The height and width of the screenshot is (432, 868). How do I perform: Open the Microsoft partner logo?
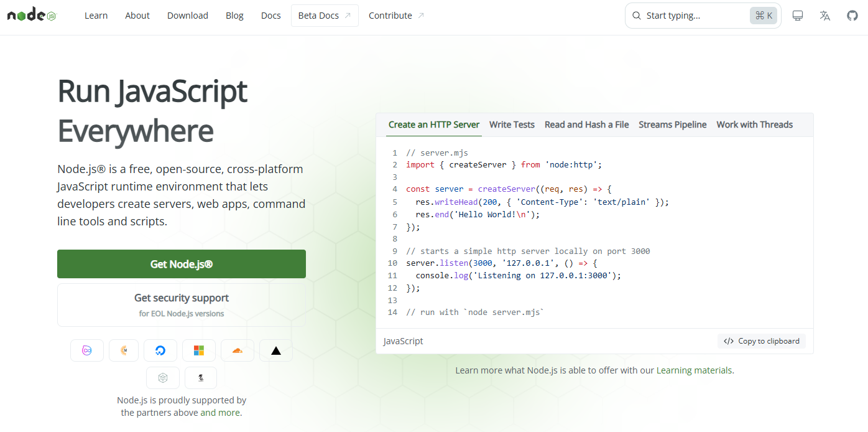199,350
